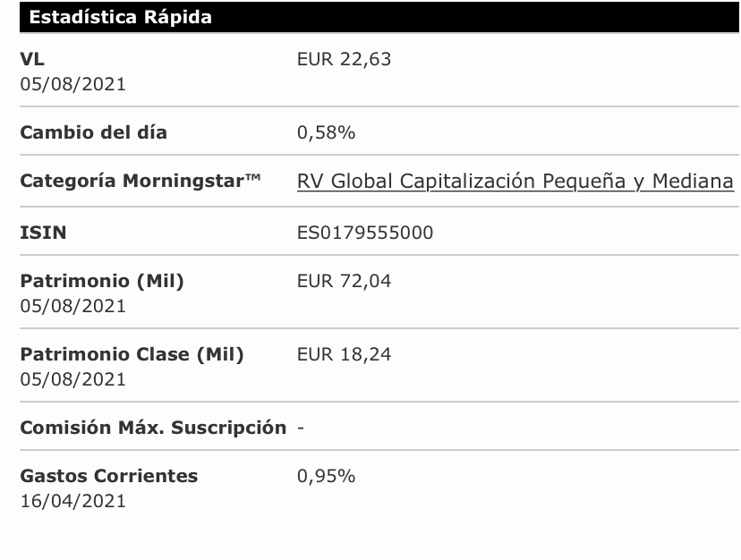Click the ISIN label
Image resolution: width=741 pixels, height=560 pixels.
coord(43,233)
